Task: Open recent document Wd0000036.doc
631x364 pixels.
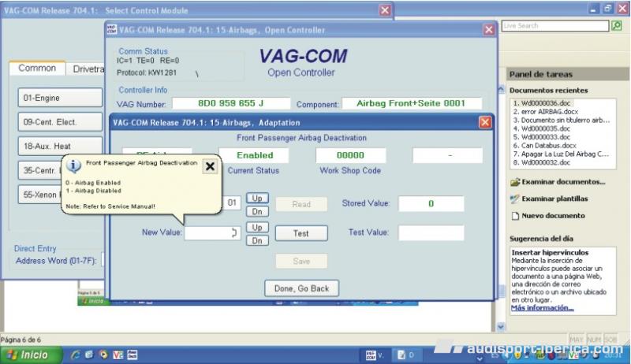Action: point(542,103)
